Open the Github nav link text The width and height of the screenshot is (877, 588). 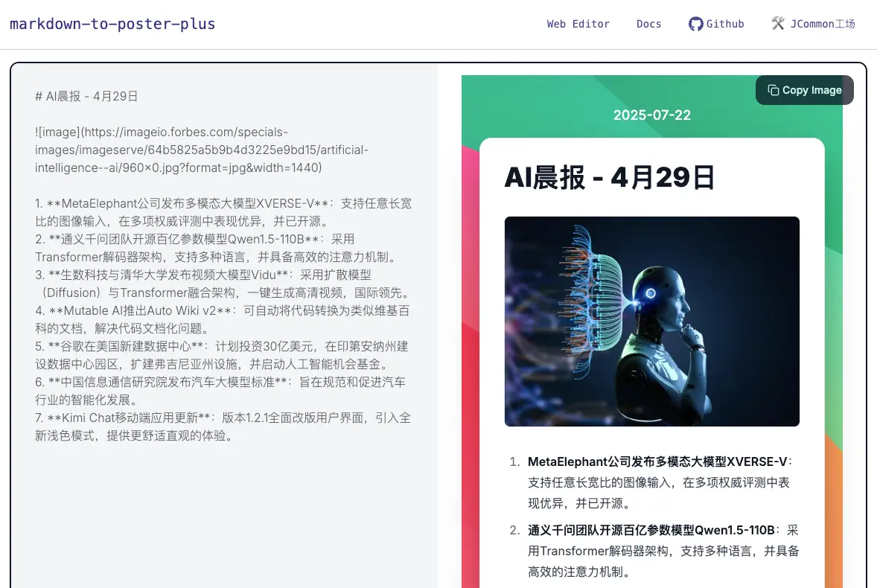pos(725,24)
